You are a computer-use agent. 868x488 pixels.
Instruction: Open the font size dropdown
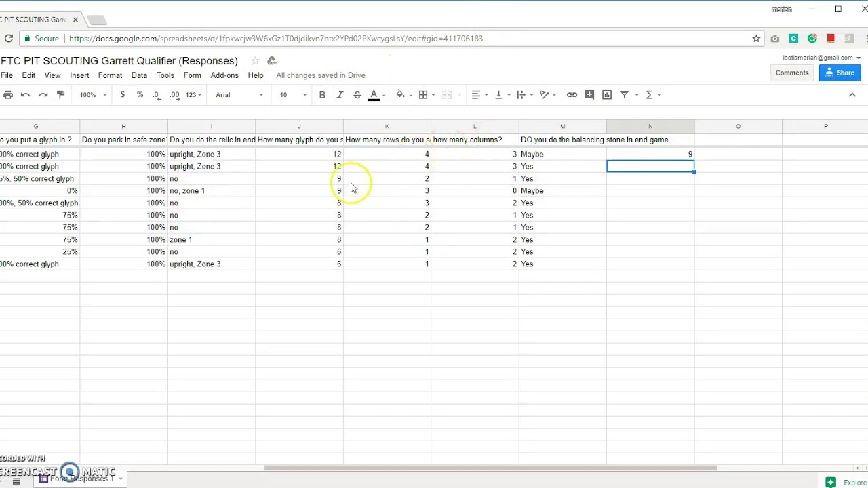pos(294,95)
